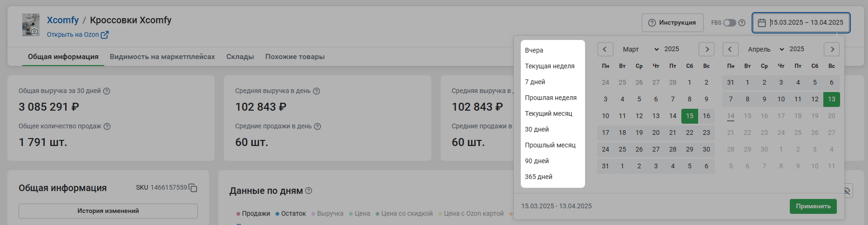Screen dimensions: 868x225
Task: Open the Видимость на маркетплейсах tab
Action: click(x=162, y=57)
